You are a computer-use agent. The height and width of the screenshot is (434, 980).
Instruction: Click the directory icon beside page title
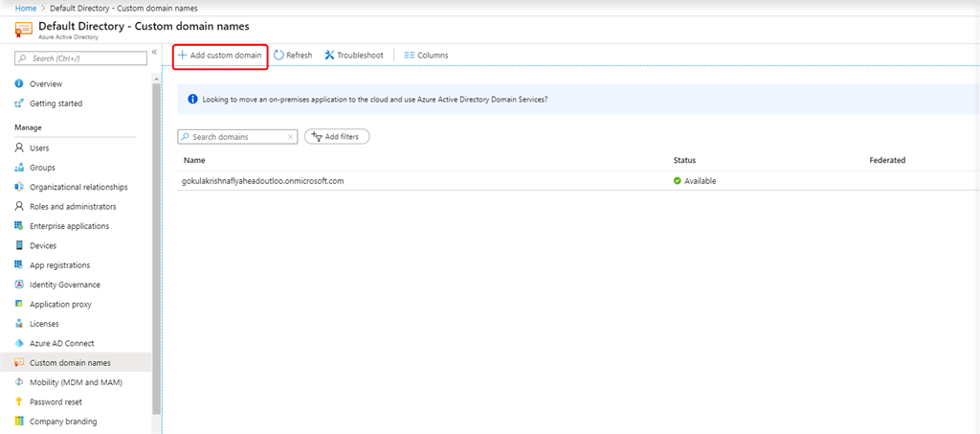point(24,30)
